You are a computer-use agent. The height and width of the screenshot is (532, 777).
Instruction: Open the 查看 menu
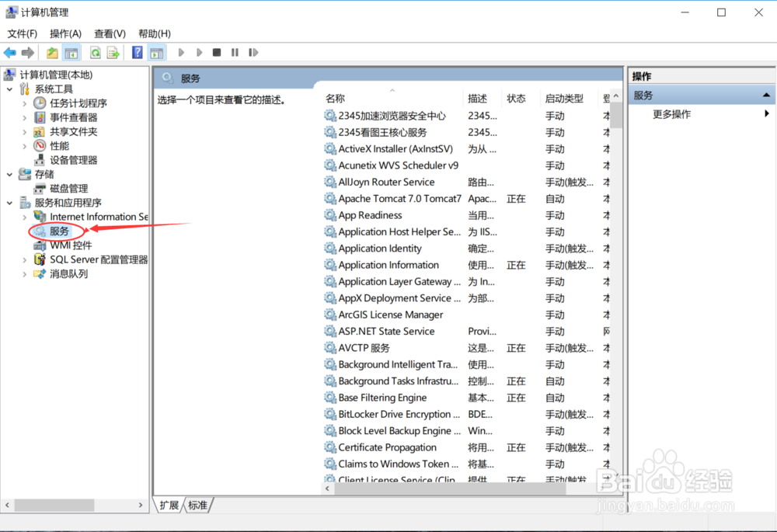coord(109,33)
